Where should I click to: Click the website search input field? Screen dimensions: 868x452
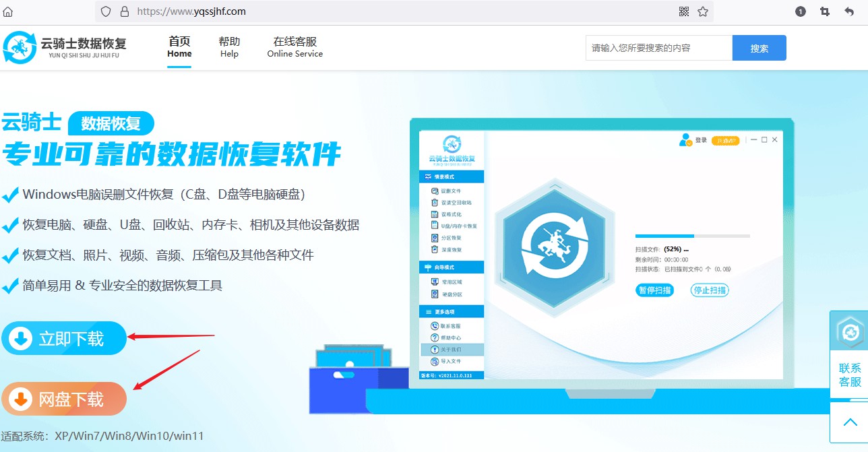pos(658,48)
